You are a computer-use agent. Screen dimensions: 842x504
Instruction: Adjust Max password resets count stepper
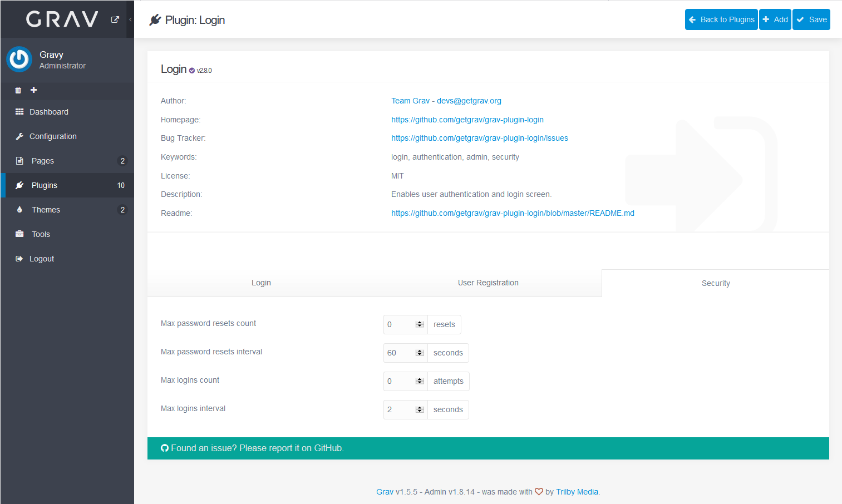[420, 324]
